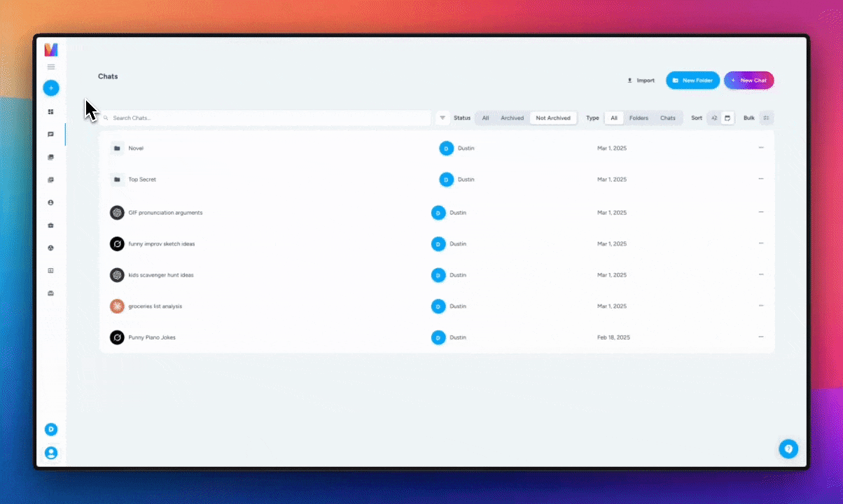The image size is (843, 504).
Task: Open the image library icon in sidebar
Action: 51,157
